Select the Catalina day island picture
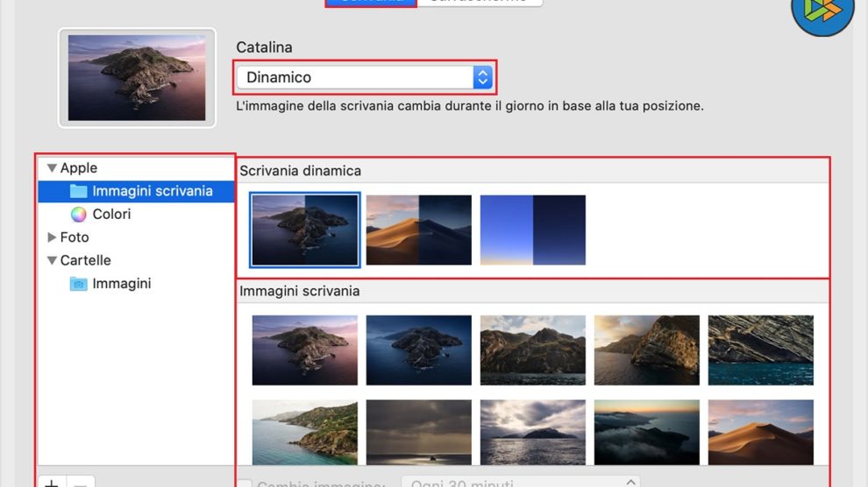This screenshot has height=487, width=868. [305, 350]
